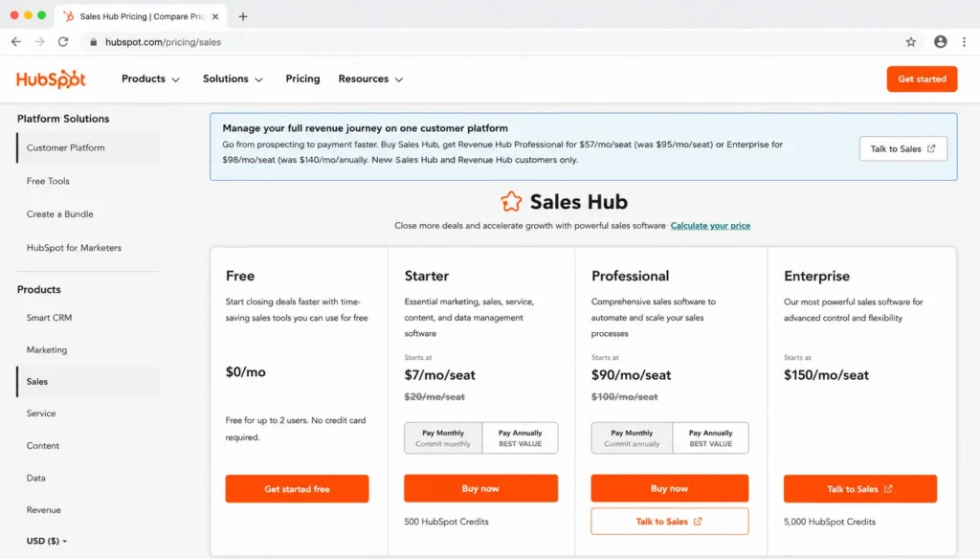
Task: Choose Pay Annually for Professional plan
Action: click(711, 437)
